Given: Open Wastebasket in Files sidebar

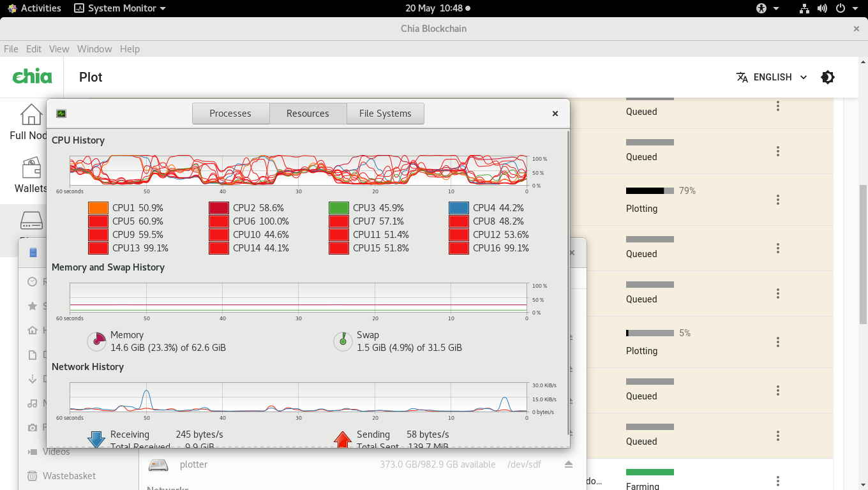Looking at the screenshot, I should (69, 476).
